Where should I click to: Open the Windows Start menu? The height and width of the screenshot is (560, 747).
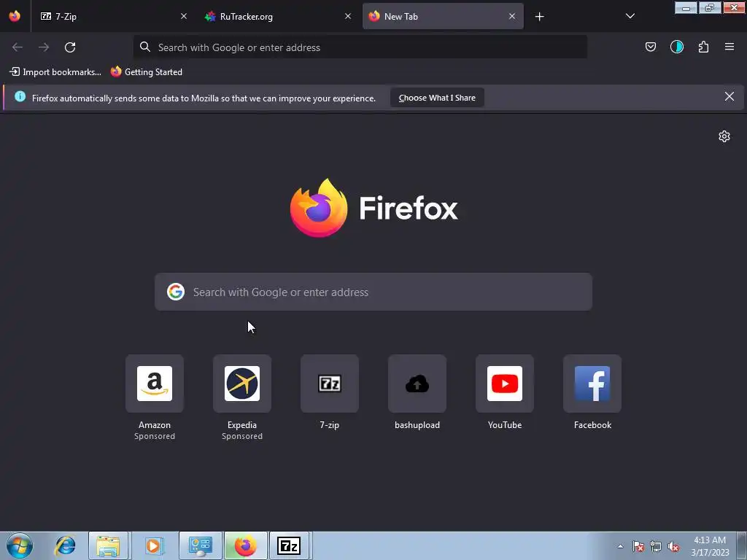pyautogui.click(x=20, y=545)
